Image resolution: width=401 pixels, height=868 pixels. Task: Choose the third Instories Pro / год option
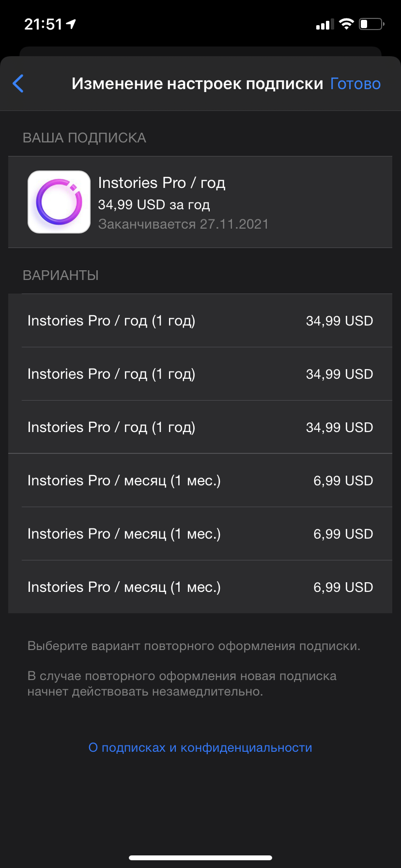point(200,427)
